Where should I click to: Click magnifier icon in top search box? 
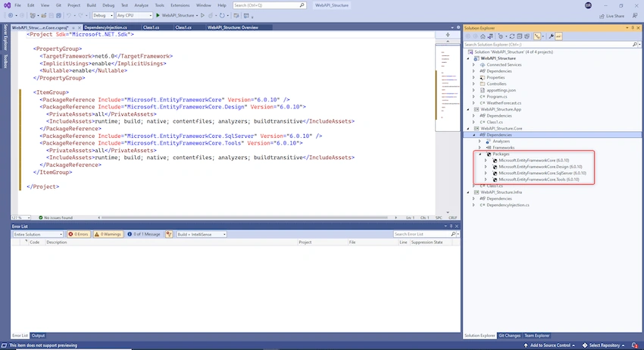(302, 5)
